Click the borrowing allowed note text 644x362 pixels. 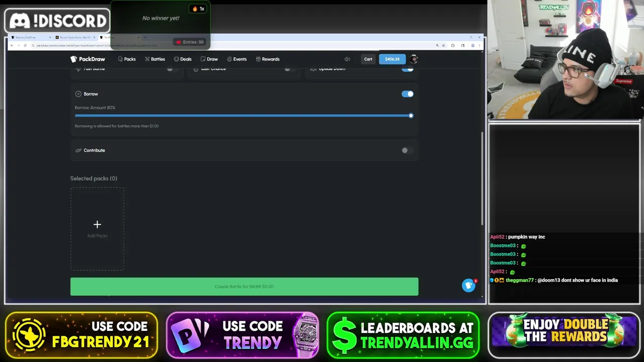click(117, 126)
